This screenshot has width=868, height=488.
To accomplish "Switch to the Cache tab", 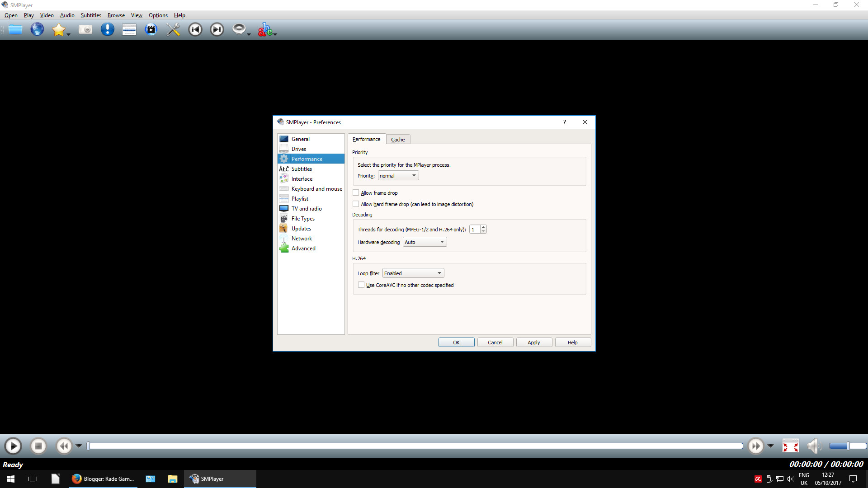I will [x=398, y=140].
